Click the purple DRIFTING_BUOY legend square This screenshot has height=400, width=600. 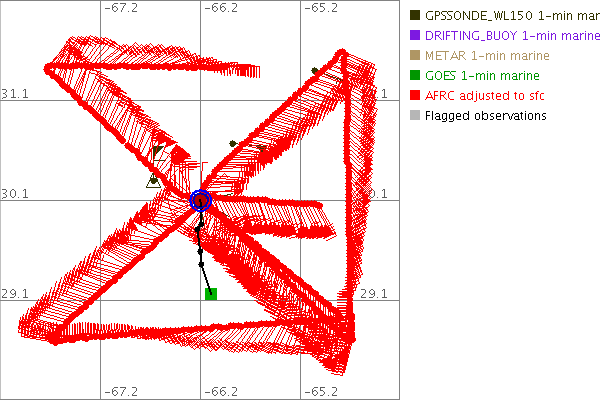click(x=413, y=35)
